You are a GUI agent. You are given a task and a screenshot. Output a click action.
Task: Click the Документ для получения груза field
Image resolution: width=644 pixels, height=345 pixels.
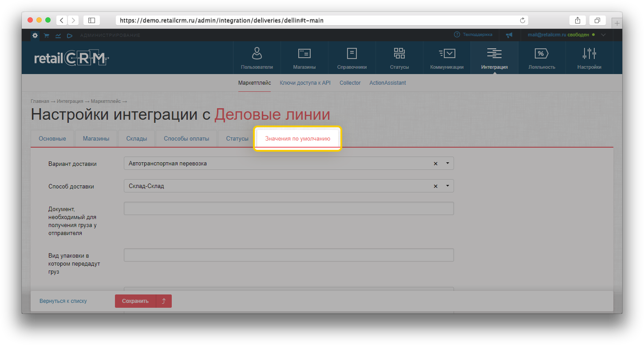[x=288, y=208]
